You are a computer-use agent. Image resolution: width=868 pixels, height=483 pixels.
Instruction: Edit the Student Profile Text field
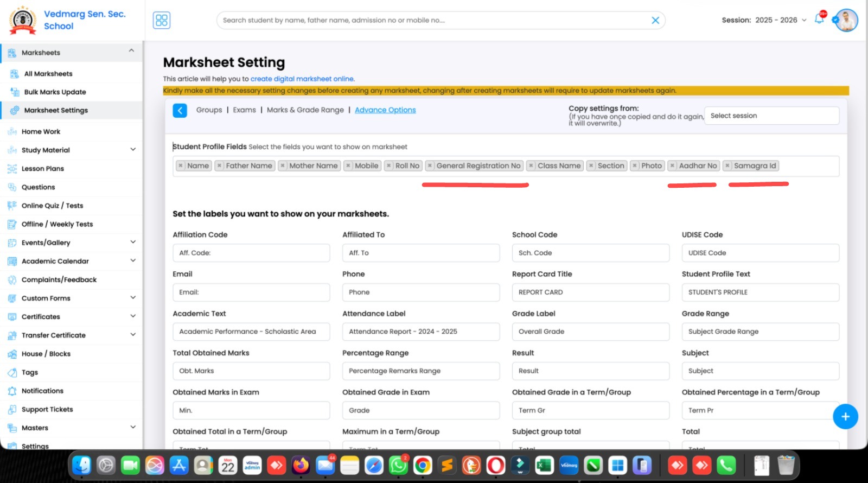coord(760,293)
